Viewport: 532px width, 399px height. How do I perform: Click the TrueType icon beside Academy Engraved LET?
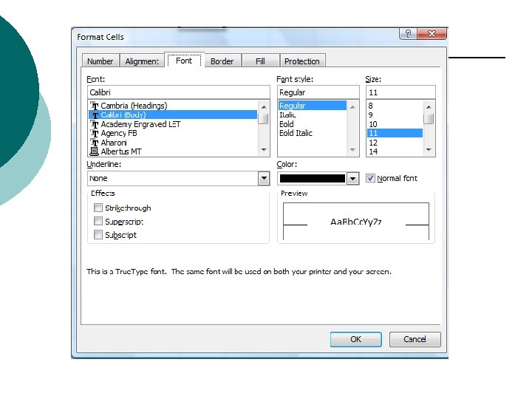click(95, 124)
